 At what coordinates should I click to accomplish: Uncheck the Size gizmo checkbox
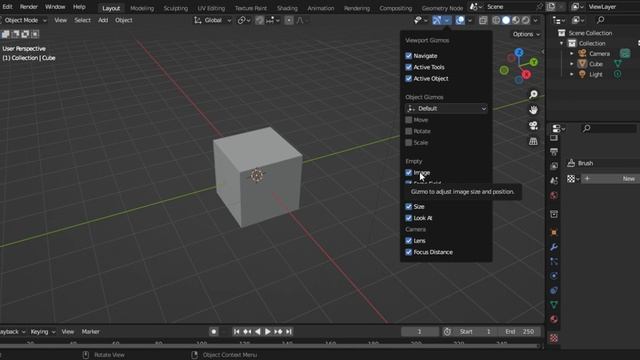(409, 207)
